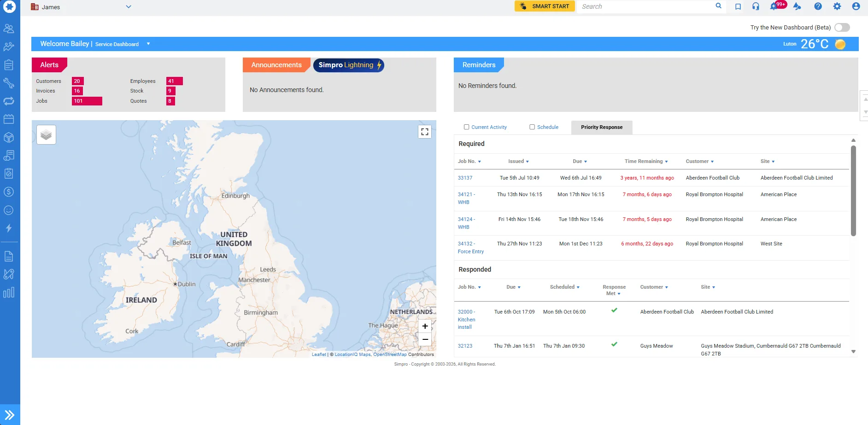The height and width of the screenshot is (425, 868).
Task: Select the Priority Response tab
Action: coord(602,128)
